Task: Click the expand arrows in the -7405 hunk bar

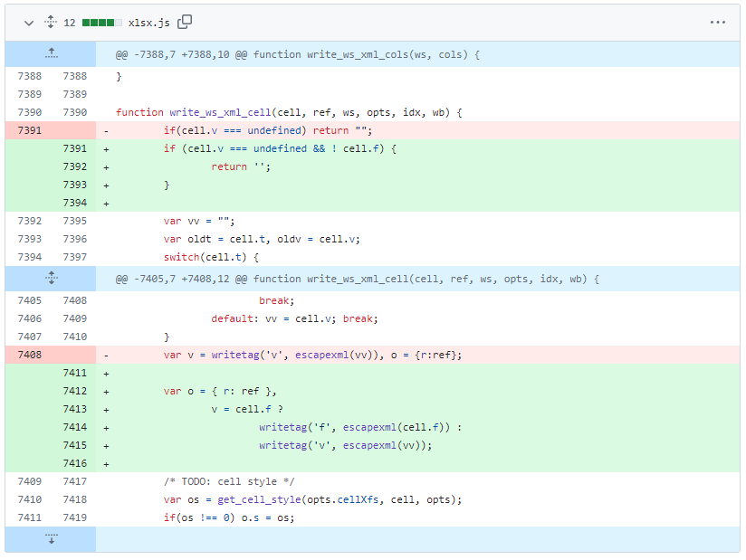Action: coord(51,278)
